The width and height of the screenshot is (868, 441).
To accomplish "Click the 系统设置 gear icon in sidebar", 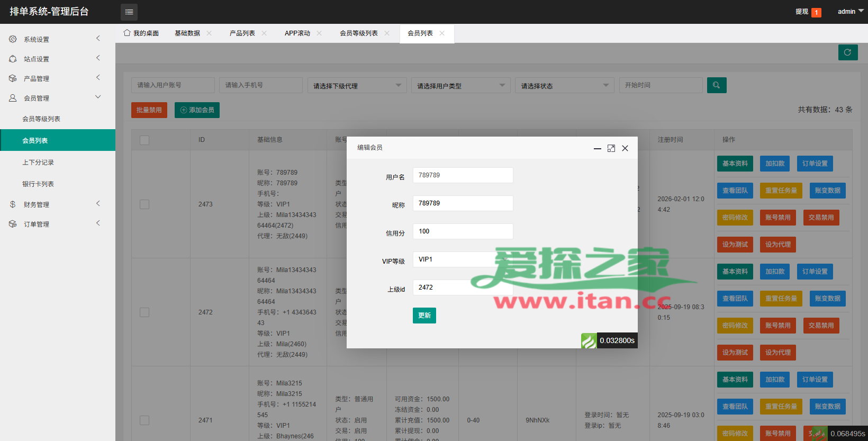I will pos(13,39).
